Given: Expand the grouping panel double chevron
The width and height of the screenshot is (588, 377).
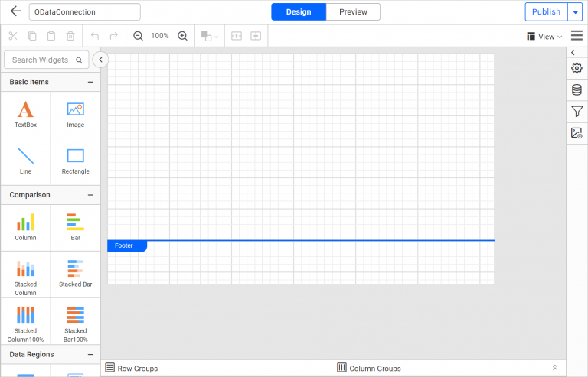Looking at the screenshot, I should [555, 368].
